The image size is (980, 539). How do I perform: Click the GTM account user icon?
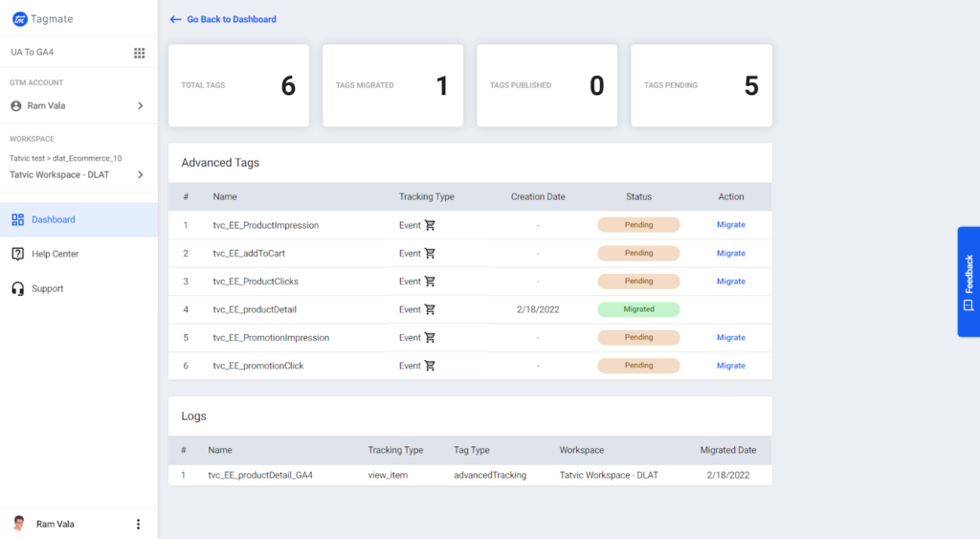16,106
